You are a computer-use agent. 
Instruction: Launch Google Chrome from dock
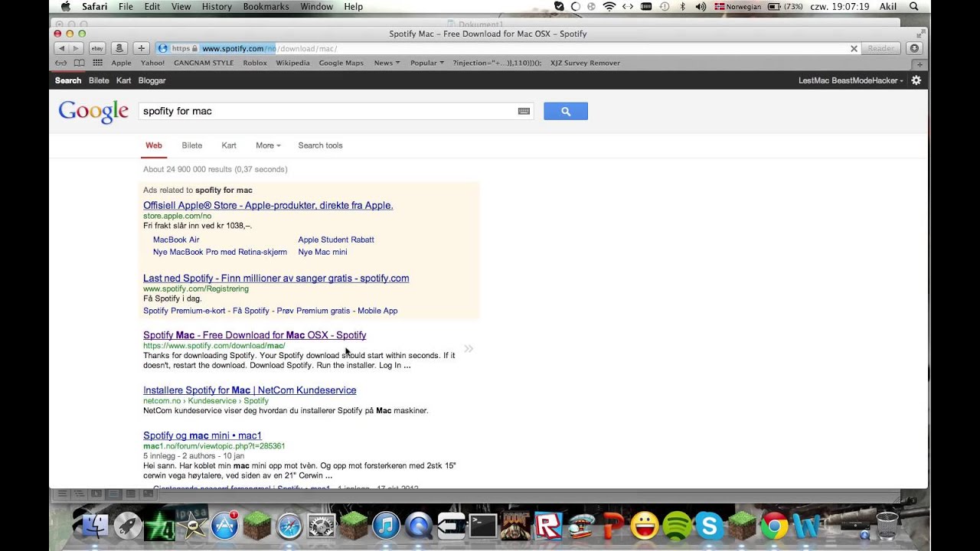(774, 526)
